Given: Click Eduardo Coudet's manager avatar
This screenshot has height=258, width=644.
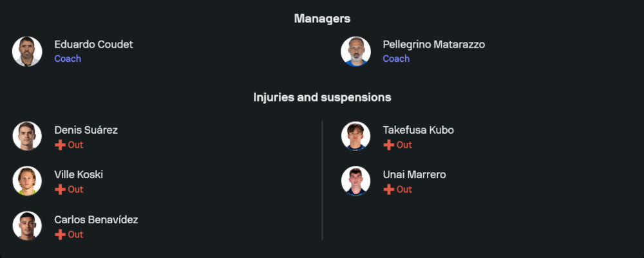Looking at the screenshot, I should [27, 51].
